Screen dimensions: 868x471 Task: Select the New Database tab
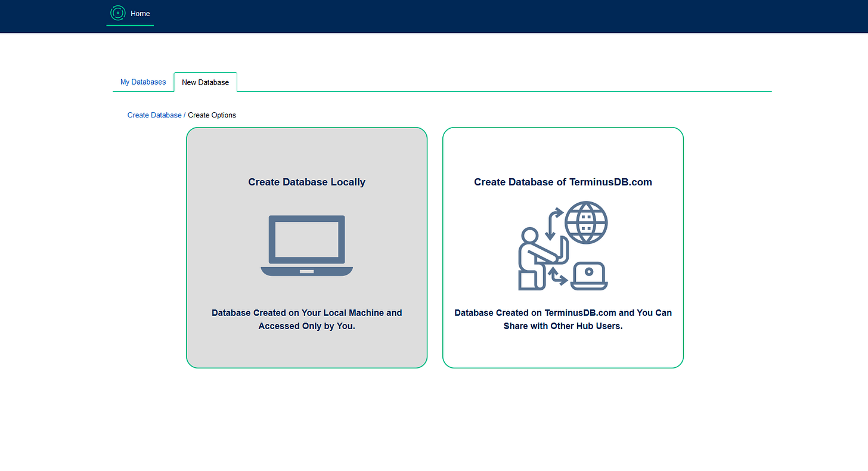(x=205, y=82)
